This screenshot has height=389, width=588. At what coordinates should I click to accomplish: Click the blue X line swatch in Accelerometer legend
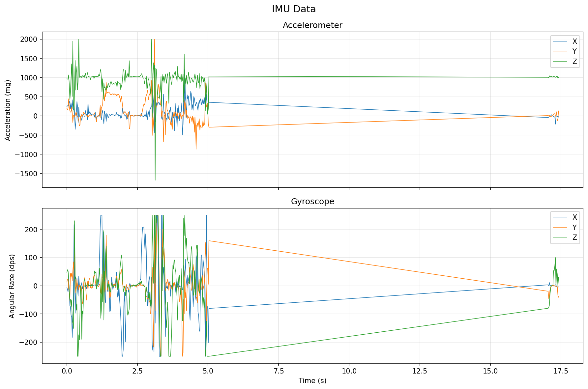[x=560, y=41]
